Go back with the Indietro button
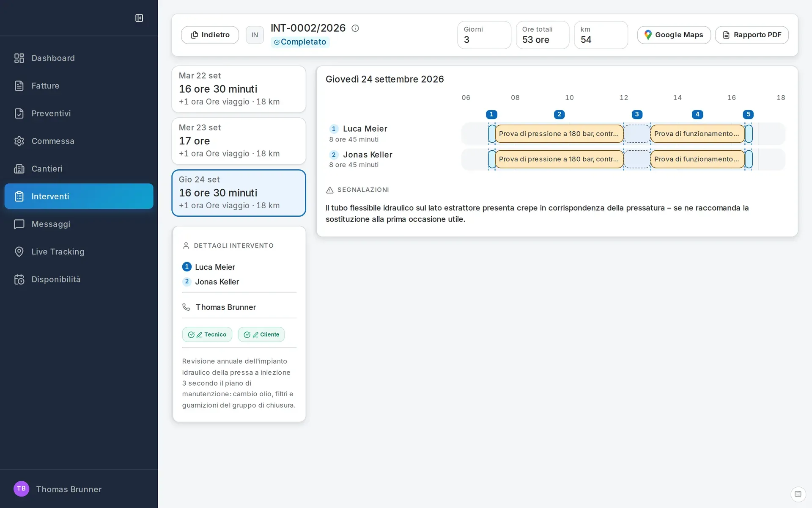Screen dimensions: 812x508 click(210, 35)
